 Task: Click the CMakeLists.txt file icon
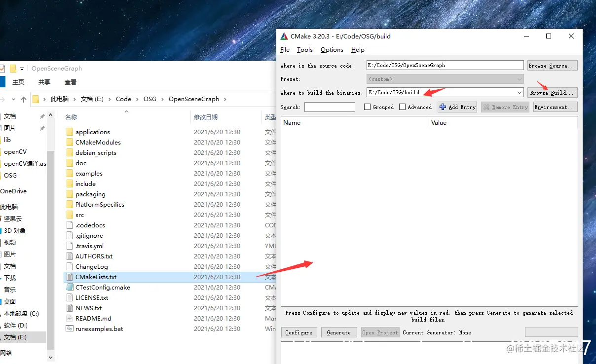point(70,277)
